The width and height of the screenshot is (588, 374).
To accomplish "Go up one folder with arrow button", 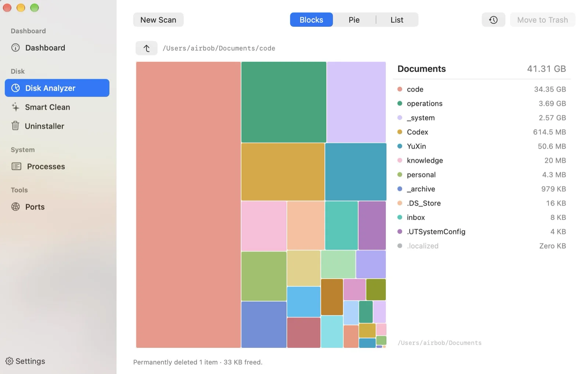I will (146, 48).
